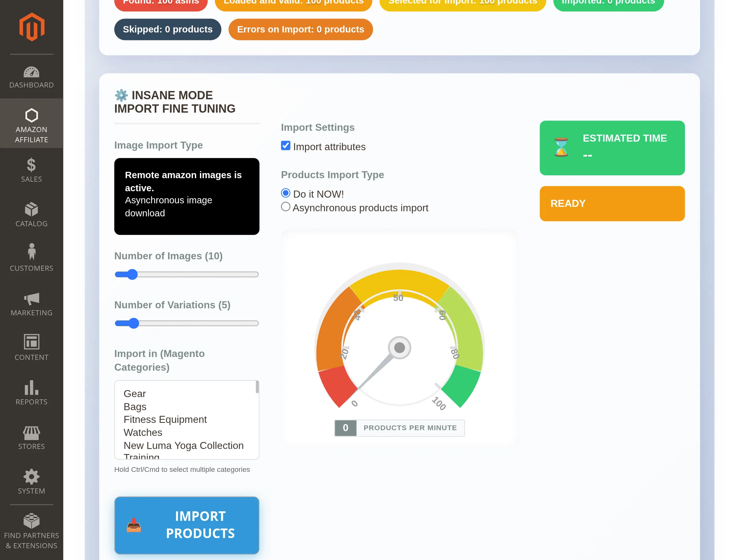Open the Reports menu label
This screenshot has height=560, width=736.
coord(31,402)
